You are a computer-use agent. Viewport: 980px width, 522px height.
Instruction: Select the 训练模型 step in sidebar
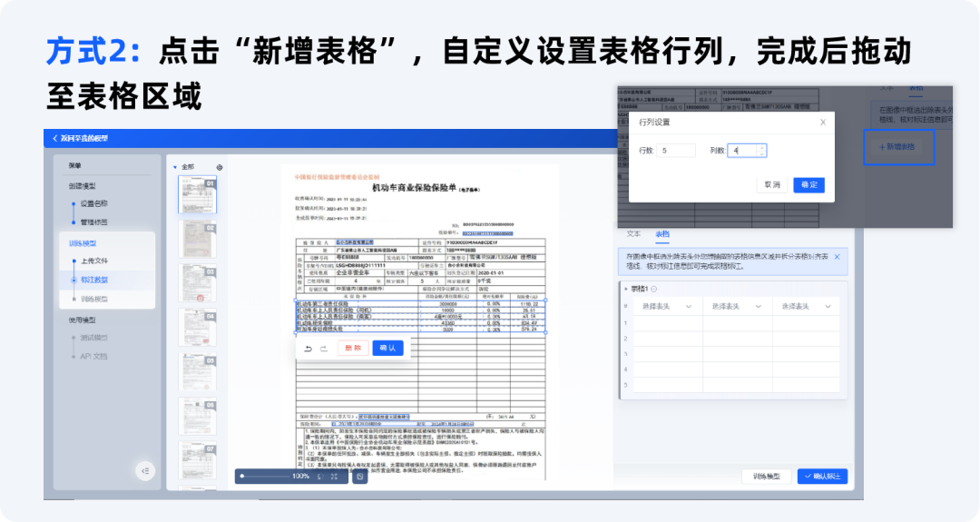[94, 299]
